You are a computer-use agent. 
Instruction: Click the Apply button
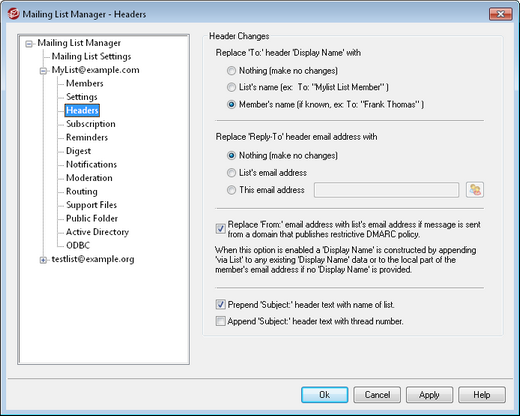pos(429,395)
